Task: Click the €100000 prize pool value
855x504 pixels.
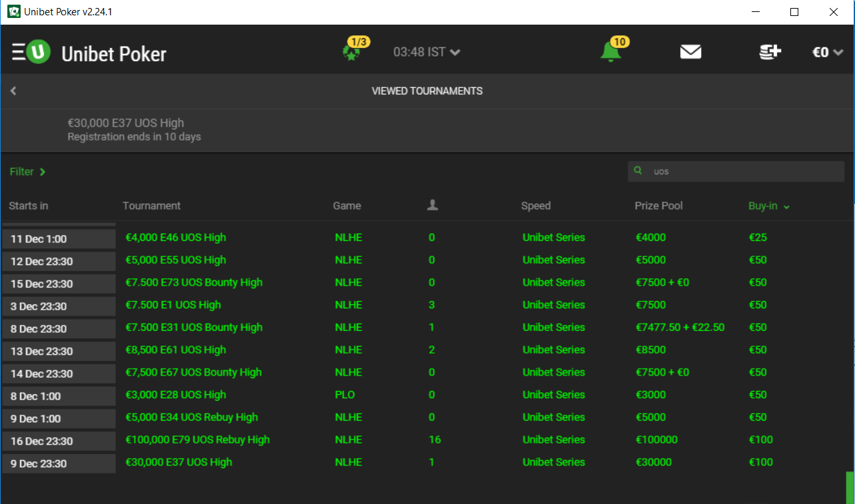Action: (x=657, y=440)
